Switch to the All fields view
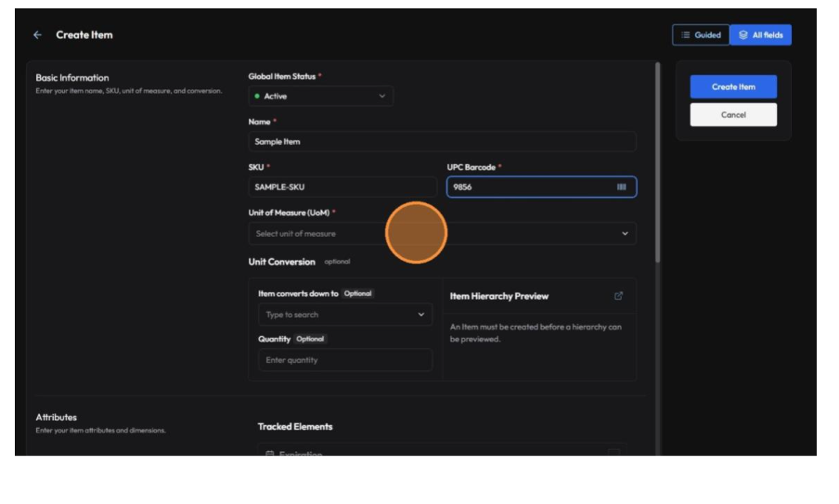This screenshot has height=504, width=839. (760, 34)
